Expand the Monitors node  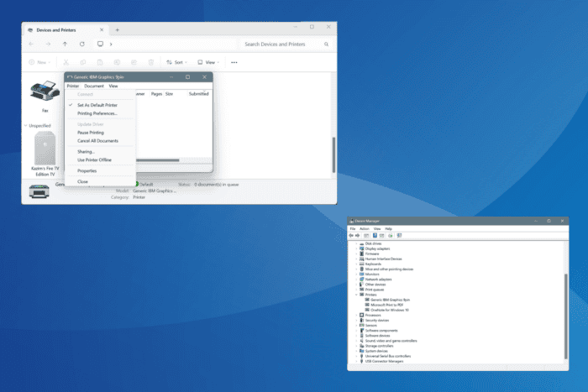pyautogui.click(x=356, y=274)
